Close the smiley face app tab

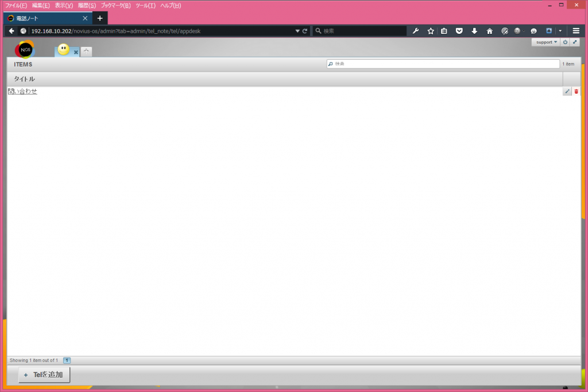(76, 52)
